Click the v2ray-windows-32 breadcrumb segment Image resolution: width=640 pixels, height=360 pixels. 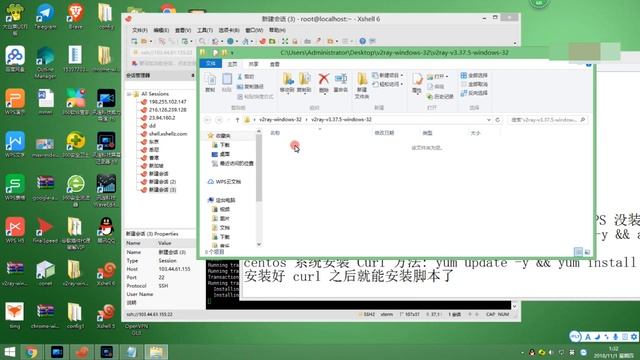click(x=280, y=120)
